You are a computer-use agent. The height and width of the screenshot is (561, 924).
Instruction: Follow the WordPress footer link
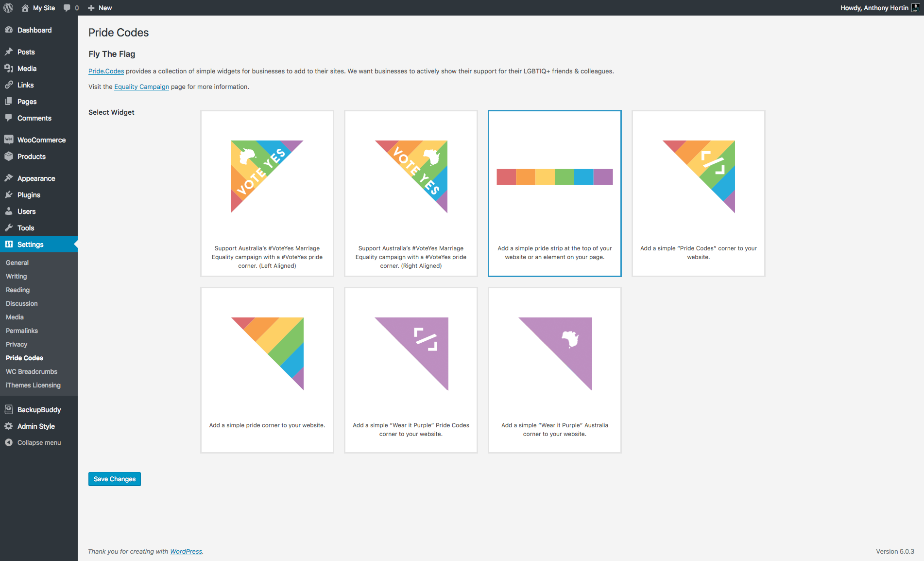[186, 551]
